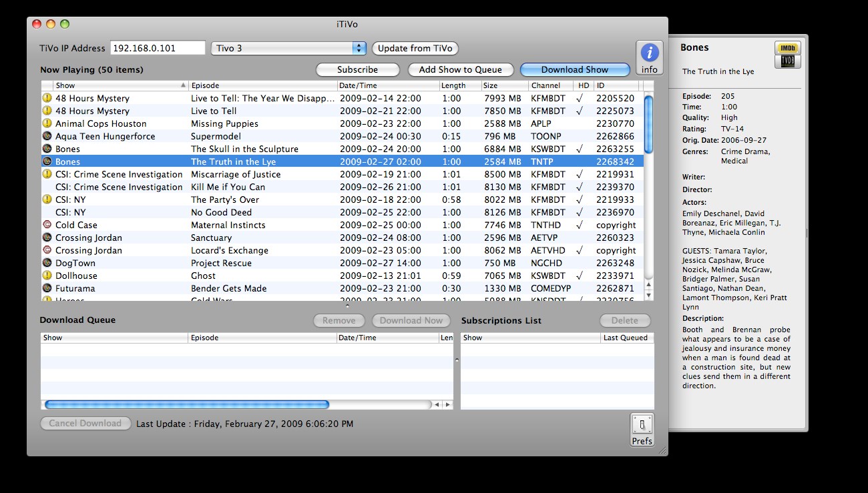Click the Subscribe button

pos(357,69)
